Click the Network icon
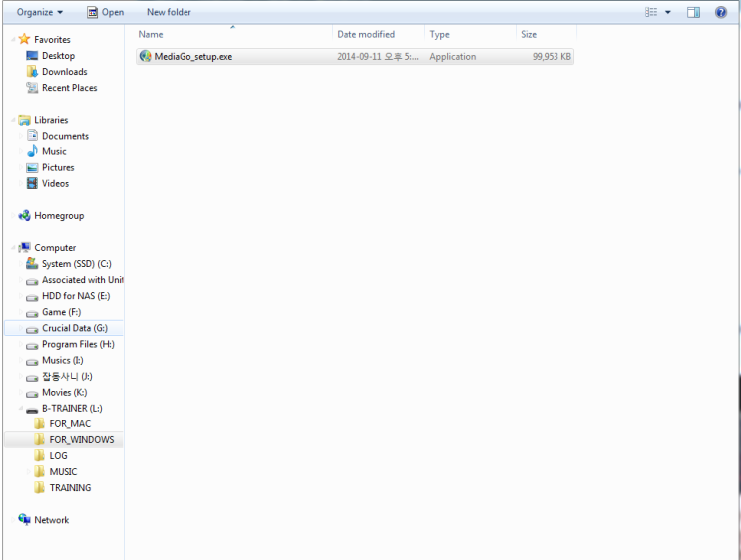Screen dimensions: 741x560 (x=24, y=519)
